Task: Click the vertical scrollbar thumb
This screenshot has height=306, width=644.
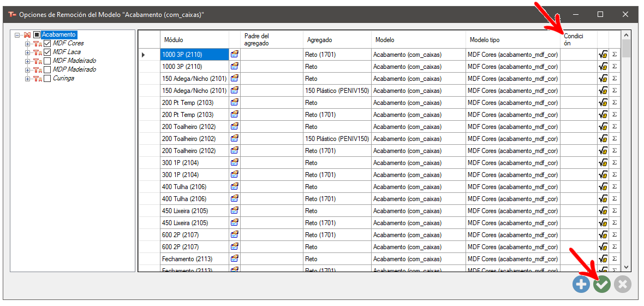Action: click(x=626, y=48)
